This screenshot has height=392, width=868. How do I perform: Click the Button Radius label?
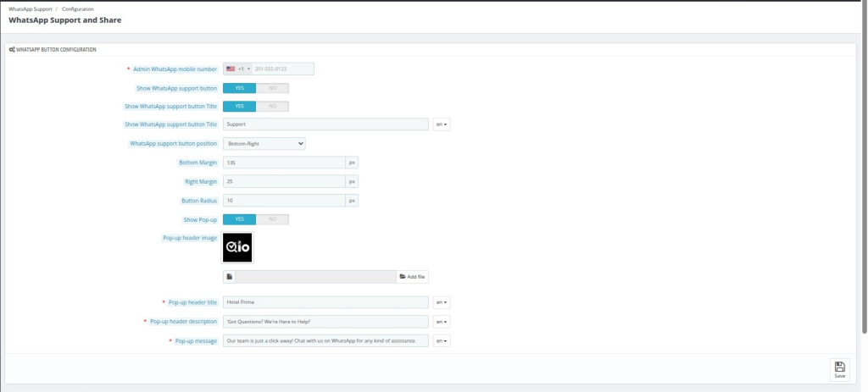click(x=199, y=201)
